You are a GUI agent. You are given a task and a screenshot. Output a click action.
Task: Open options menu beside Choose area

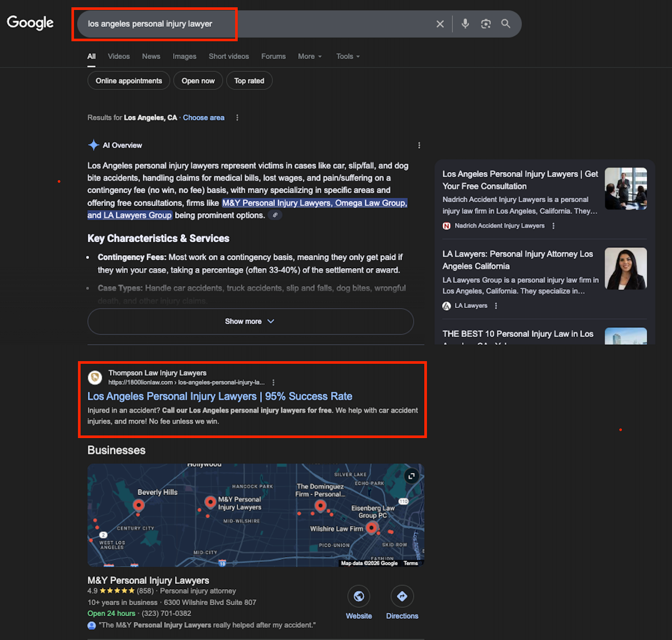[x=237, y=118]
